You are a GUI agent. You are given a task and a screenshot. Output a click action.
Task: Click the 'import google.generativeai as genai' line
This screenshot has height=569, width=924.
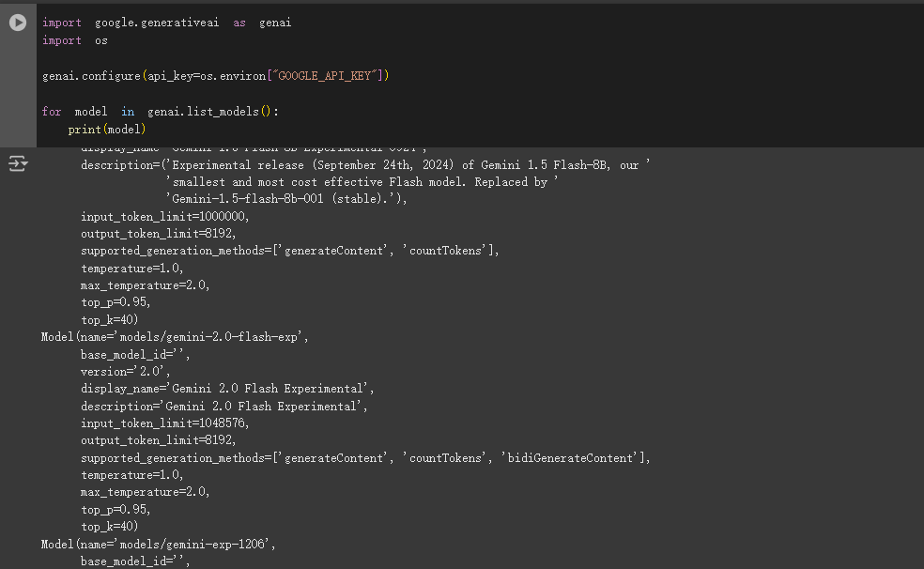tap(166, 23)
